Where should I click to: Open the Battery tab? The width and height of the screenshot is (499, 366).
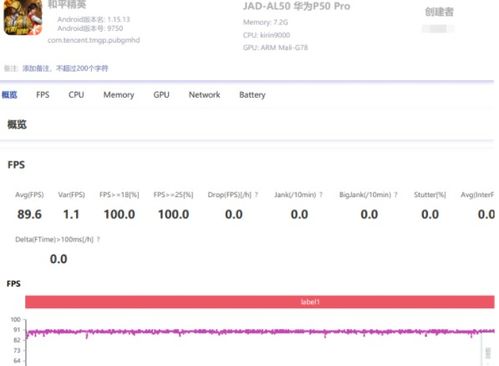point(252,95)
